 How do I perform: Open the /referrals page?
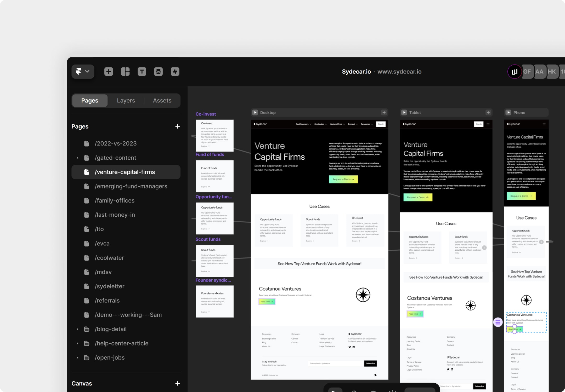click(x=126, y=301)
